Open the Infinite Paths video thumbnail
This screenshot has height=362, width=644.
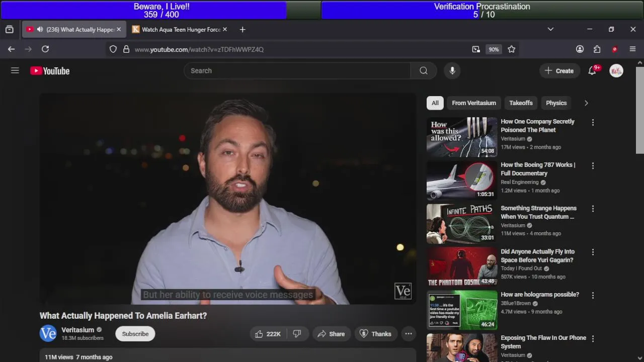(462, 224)
